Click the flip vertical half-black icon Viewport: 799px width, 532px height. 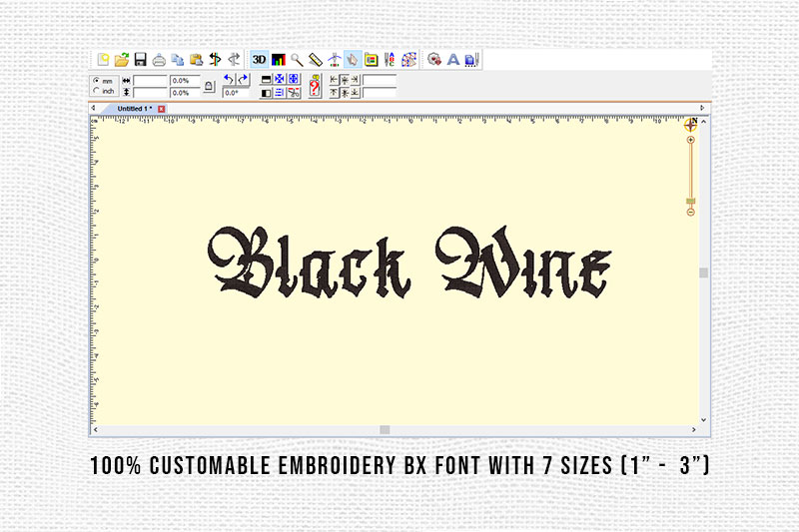click(267, 80)
